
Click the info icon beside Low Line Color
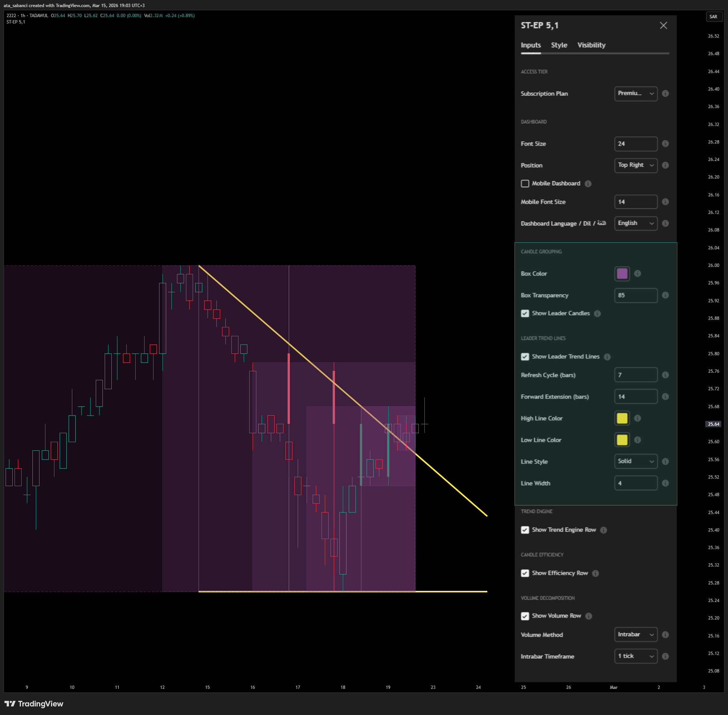[637, 440]
